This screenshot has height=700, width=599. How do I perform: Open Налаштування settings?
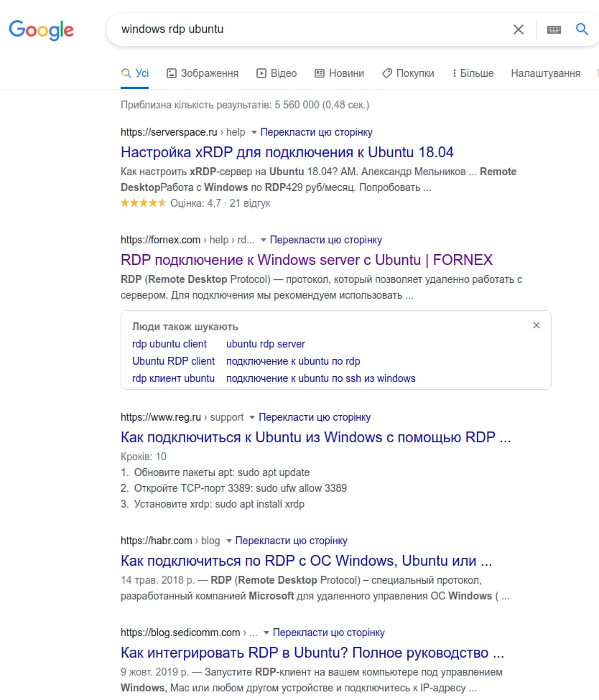545,73
